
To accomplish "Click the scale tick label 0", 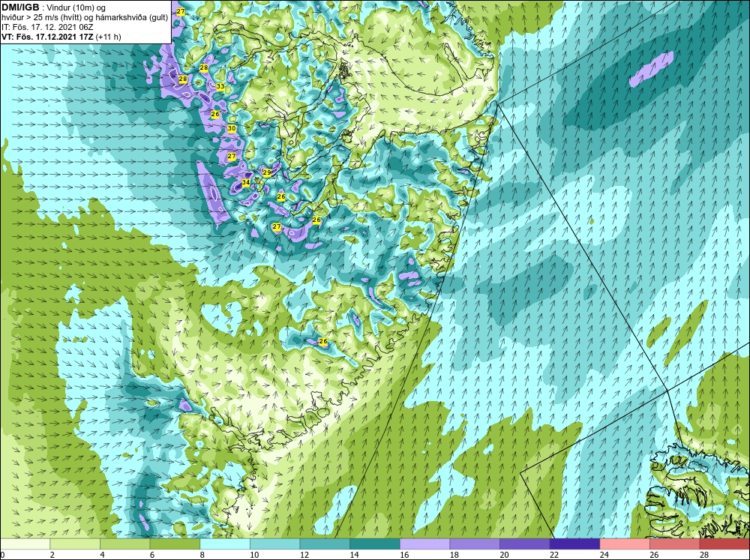I will tap(3, 555).
